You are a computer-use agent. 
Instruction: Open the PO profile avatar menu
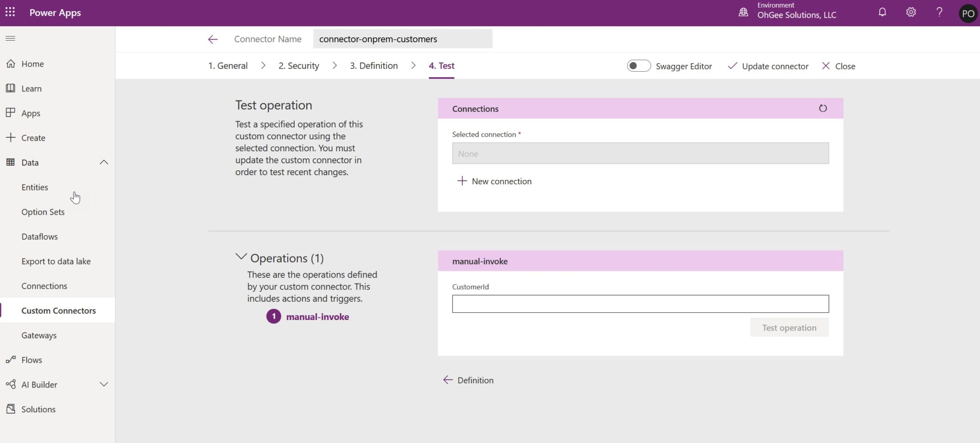(x=968, y=13)
